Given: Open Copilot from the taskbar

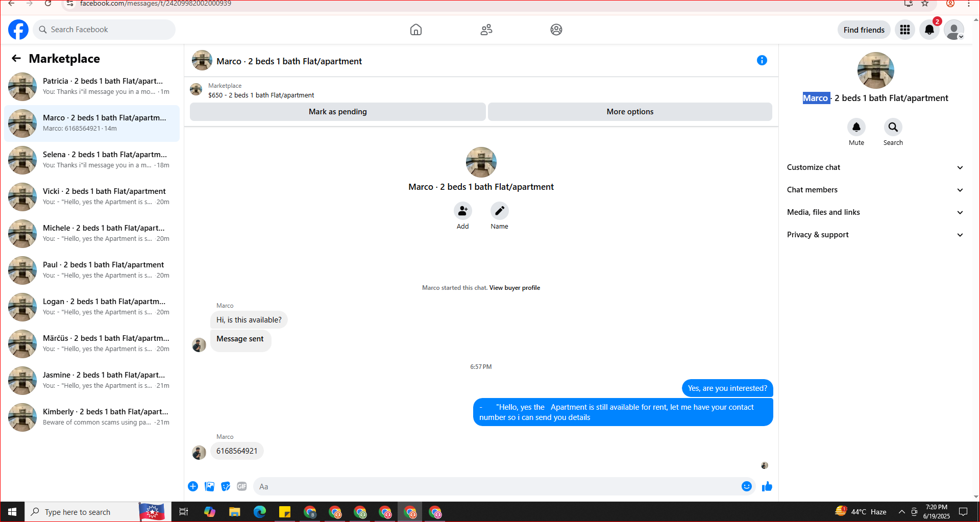Looking at the screenshot, I should (x=210, y=512).
